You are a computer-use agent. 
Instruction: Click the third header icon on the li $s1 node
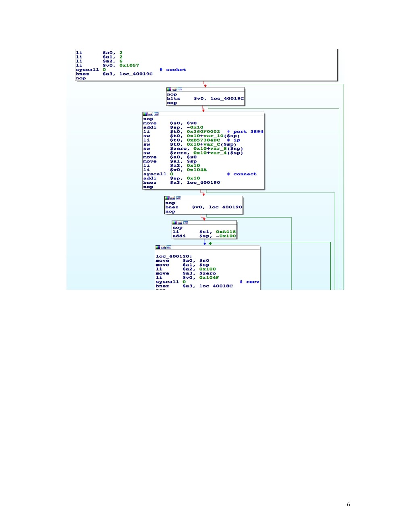point(185,222)
